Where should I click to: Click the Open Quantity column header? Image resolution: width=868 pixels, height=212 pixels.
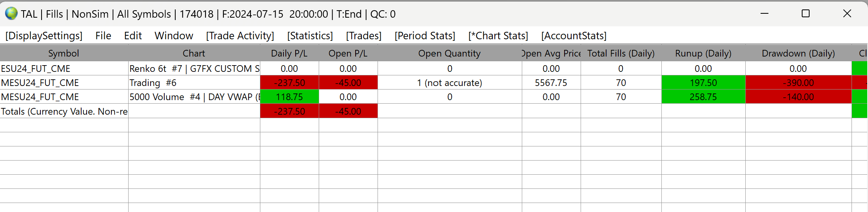click(449, 53)
